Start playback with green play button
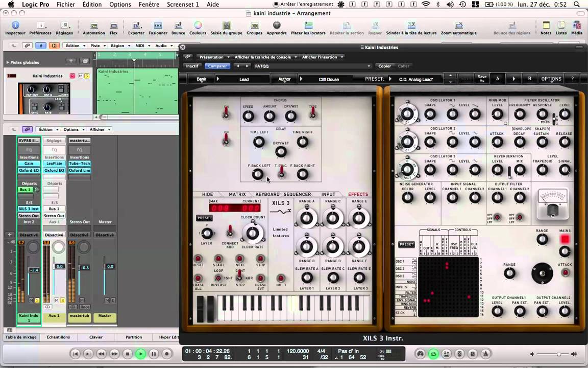The image size is (588, 368). pyautogui.click(x=141, y=354)
